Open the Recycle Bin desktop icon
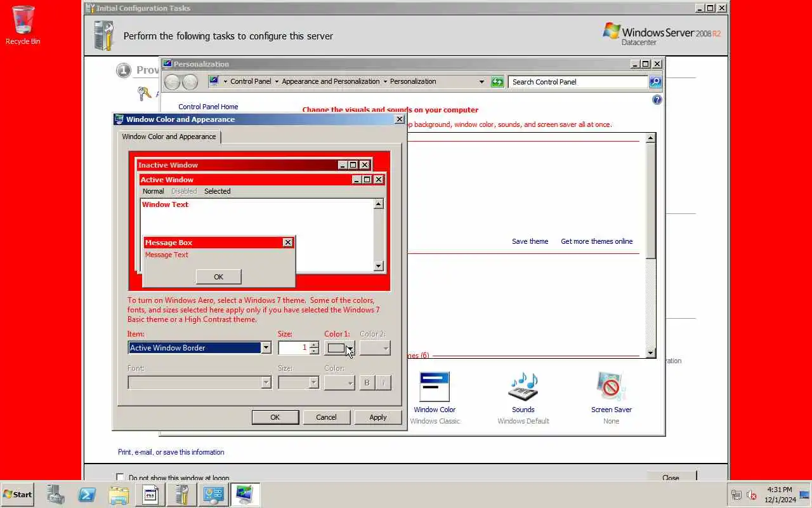 point(23,25)
